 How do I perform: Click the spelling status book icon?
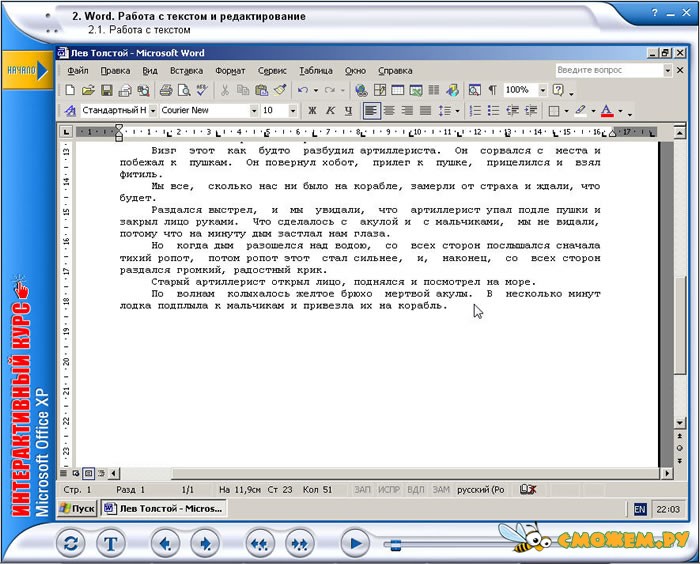527,490
